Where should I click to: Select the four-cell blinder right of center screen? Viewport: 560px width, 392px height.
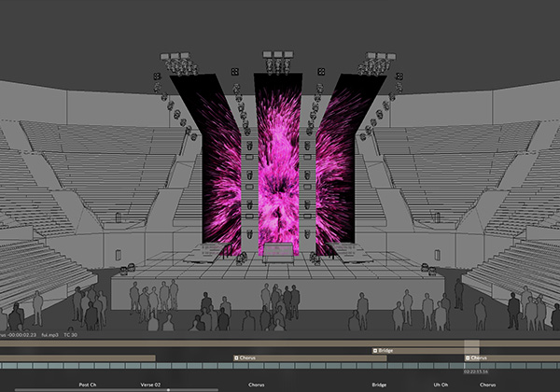point(321,72)
